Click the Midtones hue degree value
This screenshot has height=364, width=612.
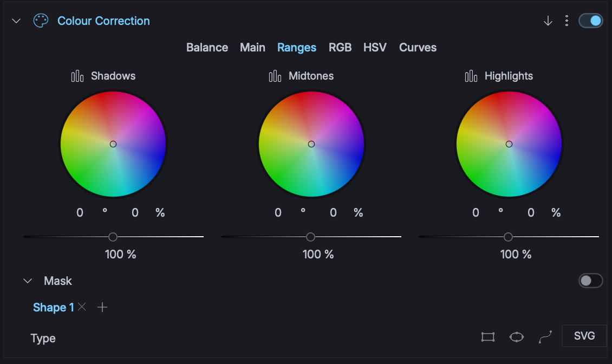[x=278, y=212]
